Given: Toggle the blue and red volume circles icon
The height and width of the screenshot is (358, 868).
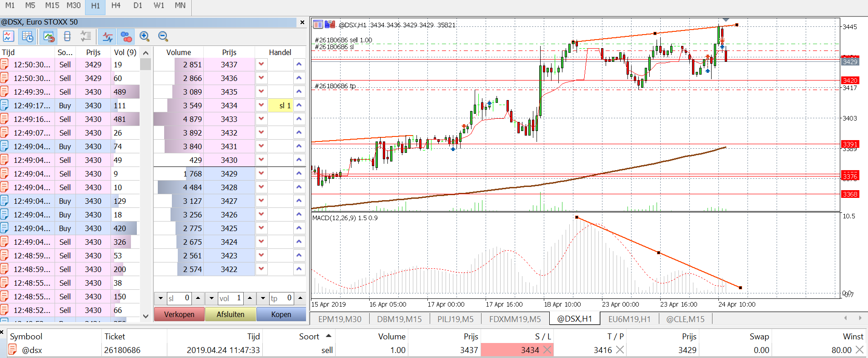Looking at the screenshot, I should click(x=126, y=36).
